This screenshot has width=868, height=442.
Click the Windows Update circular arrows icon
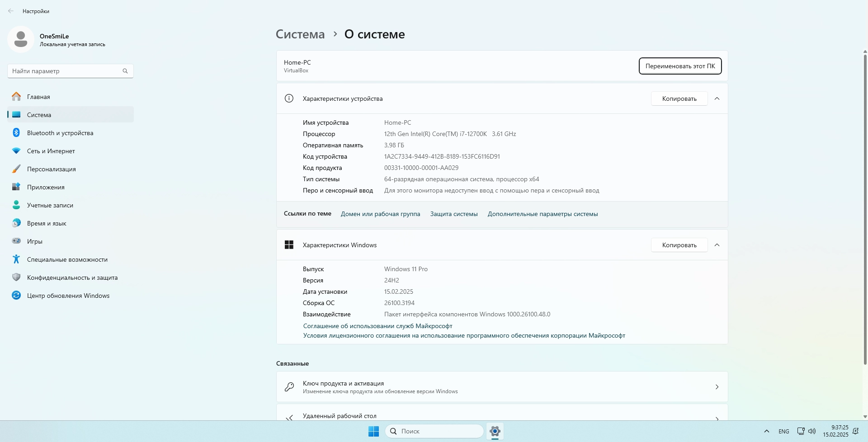(16, 295)
